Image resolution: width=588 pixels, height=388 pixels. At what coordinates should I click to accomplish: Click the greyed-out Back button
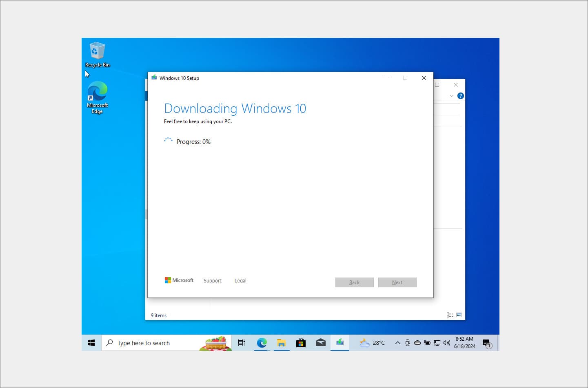tap(354, 282)
